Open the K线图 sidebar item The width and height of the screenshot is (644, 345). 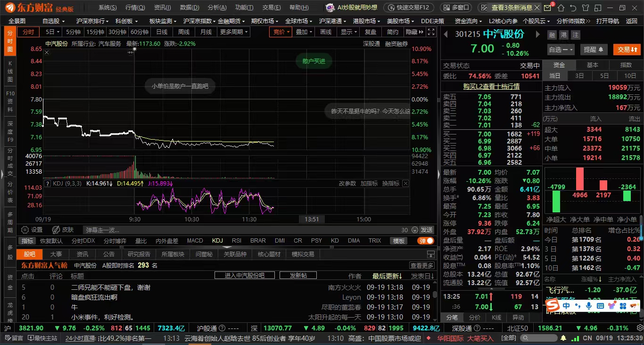point(10,72)
